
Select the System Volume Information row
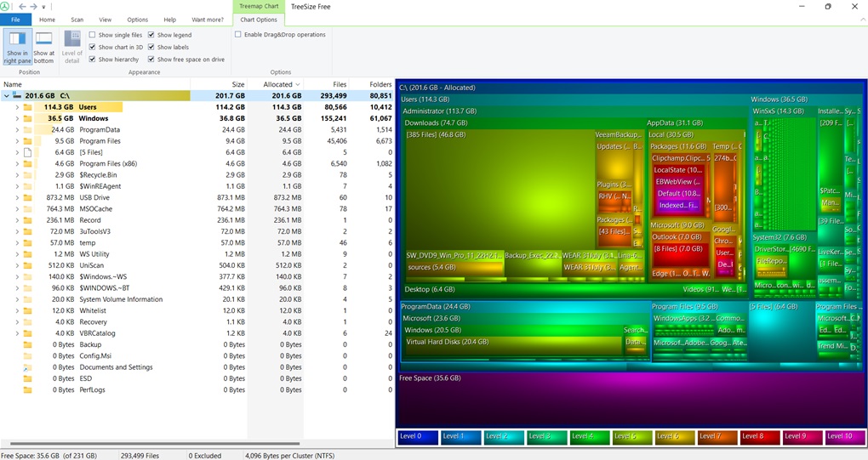pos(197,299)
